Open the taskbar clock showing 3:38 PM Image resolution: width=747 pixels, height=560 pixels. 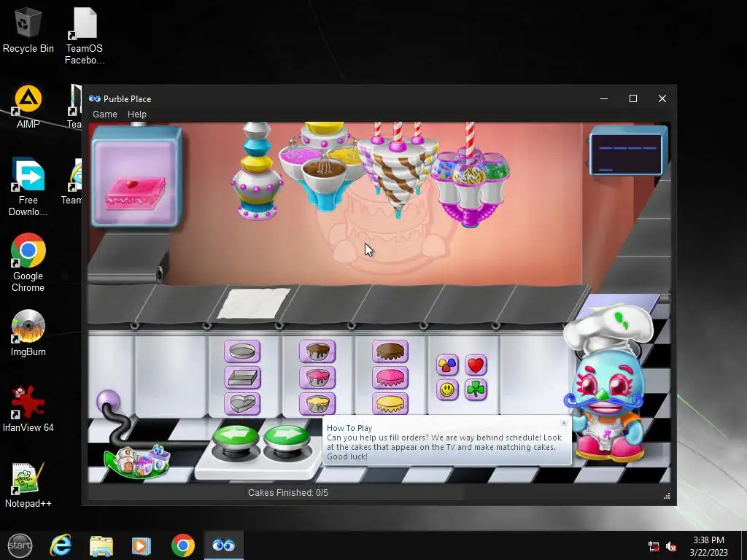708,546
